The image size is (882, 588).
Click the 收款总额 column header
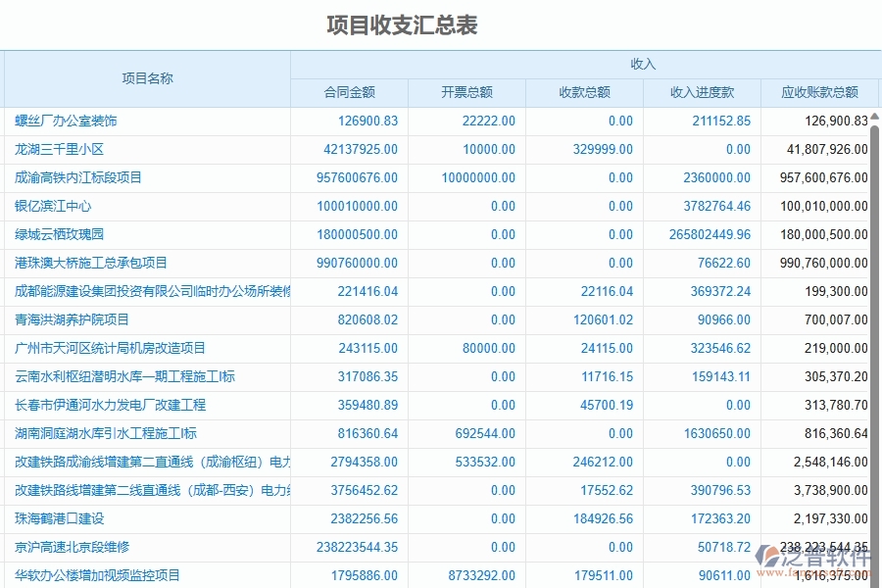tap(586, 92)
